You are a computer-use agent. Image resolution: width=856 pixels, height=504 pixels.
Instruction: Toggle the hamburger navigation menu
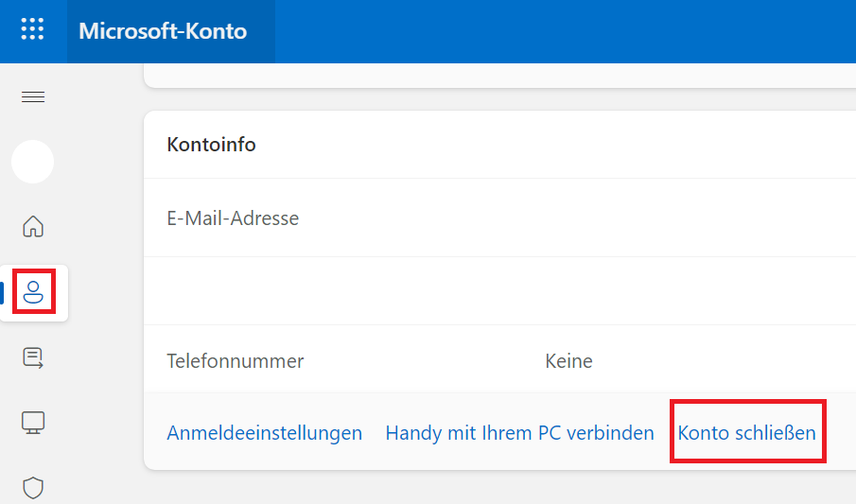click(x=33, y=97)
